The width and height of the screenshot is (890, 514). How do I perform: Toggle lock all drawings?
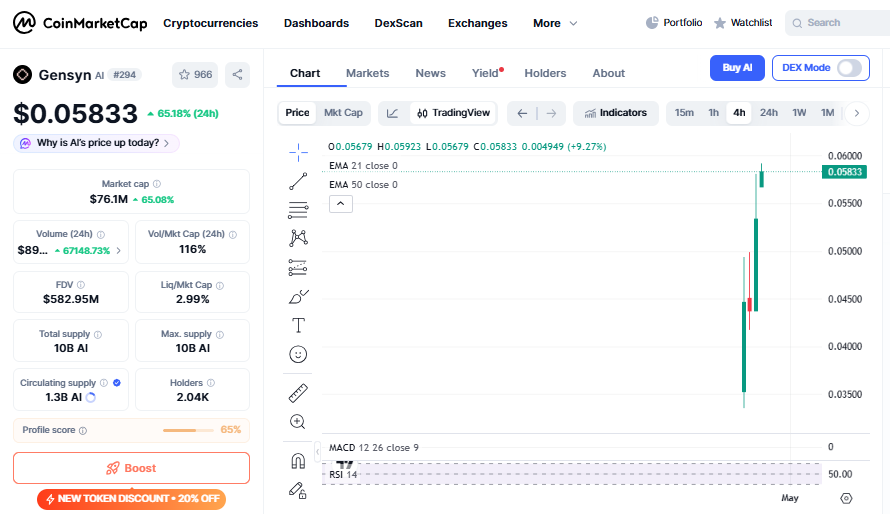298,490
